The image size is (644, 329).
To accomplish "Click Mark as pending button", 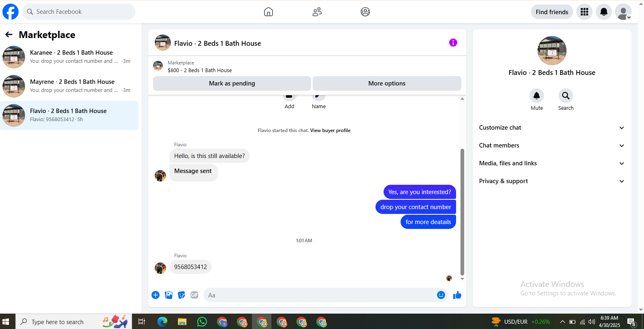I will [x=232, y=83].
